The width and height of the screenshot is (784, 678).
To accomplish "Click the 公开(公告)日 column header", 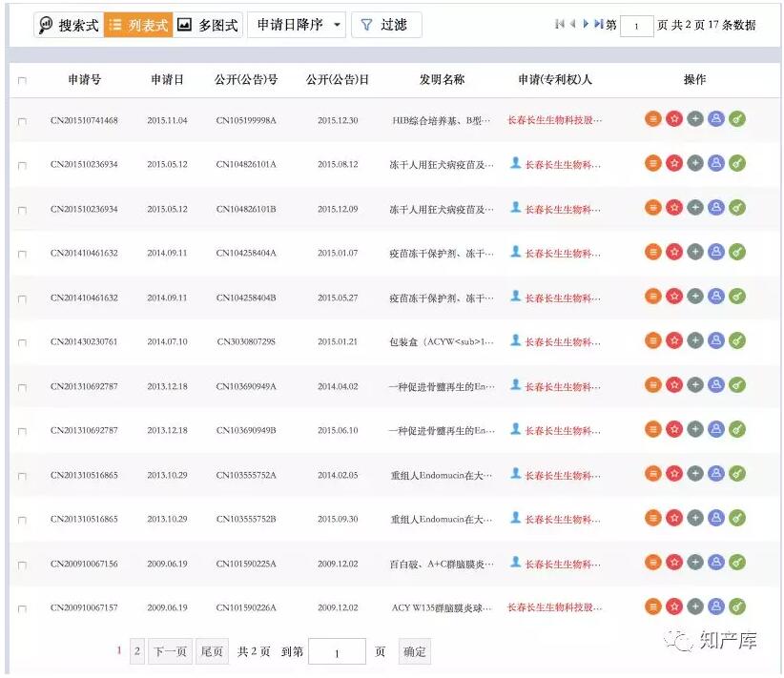I will (x=338, y=79).
